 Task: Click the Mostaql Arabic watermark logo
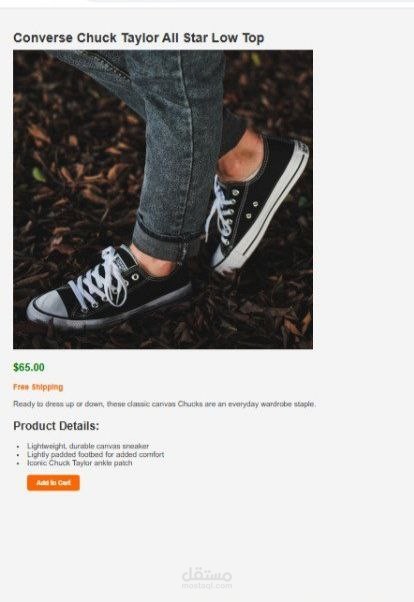coord(207,575)
